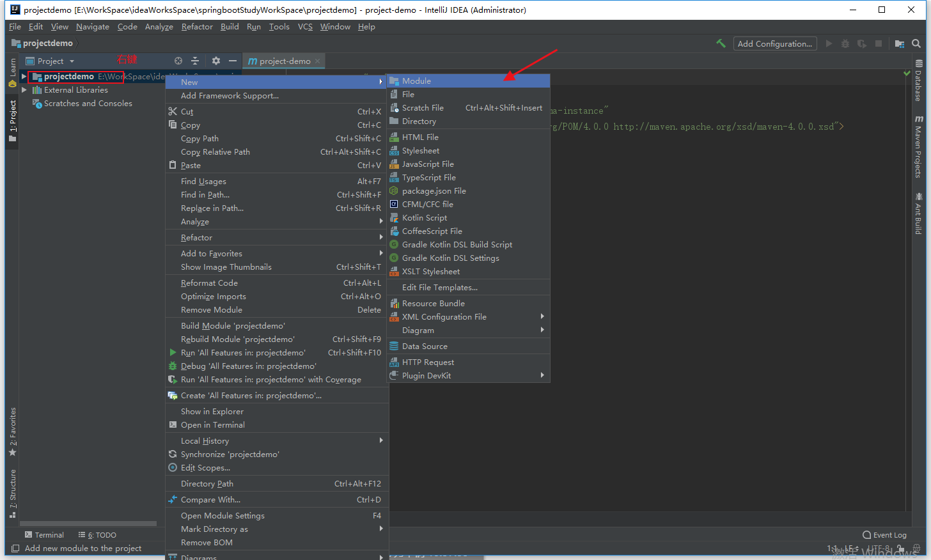931x560 pixels.
Task: Choose Show in Explorer
Action: 277,412
